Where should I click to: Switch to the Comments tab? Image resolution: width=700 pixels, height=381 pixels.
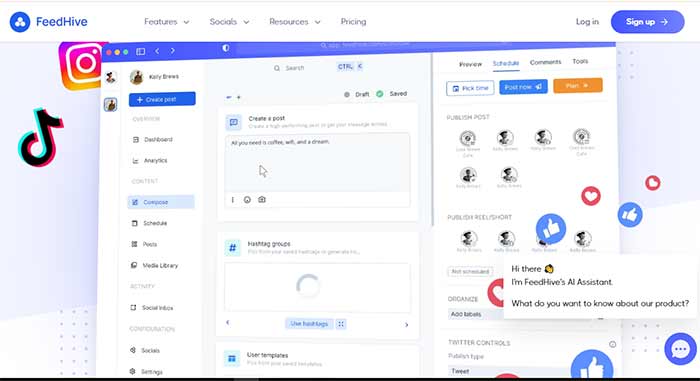[x=545, y=62]
